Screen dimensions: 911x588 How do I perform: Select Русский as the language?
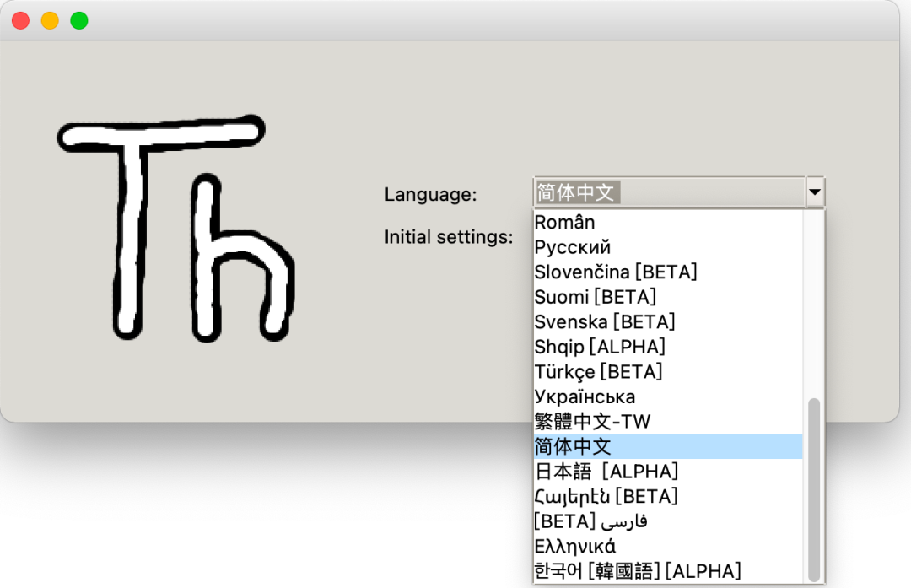590,247
